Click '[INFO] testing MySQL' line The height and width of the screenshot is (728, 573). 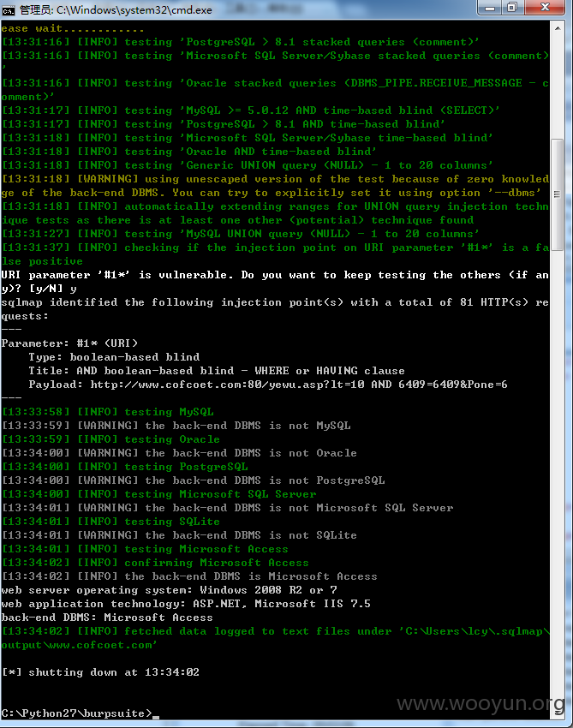pos(108,412)
